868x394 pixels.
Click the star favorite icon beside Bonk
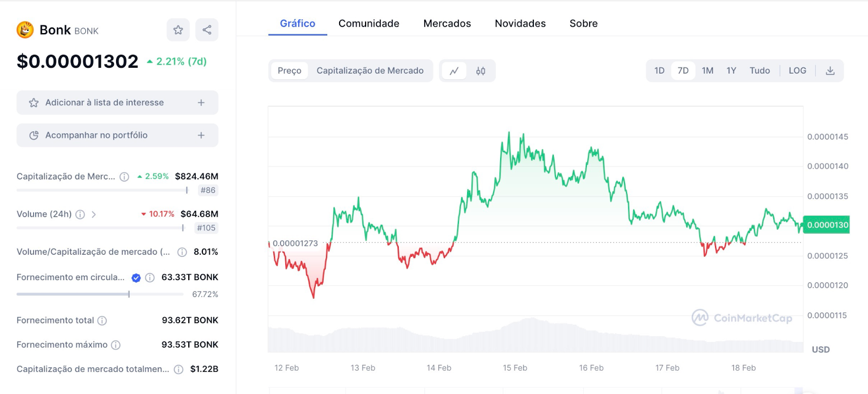click(178, 30)
